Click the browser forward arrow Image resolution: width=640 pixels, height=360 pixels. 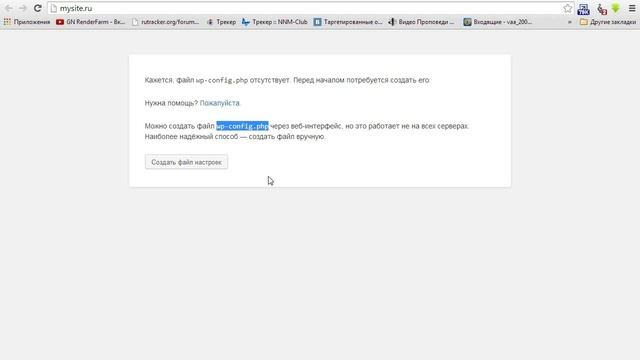(23, 8)
